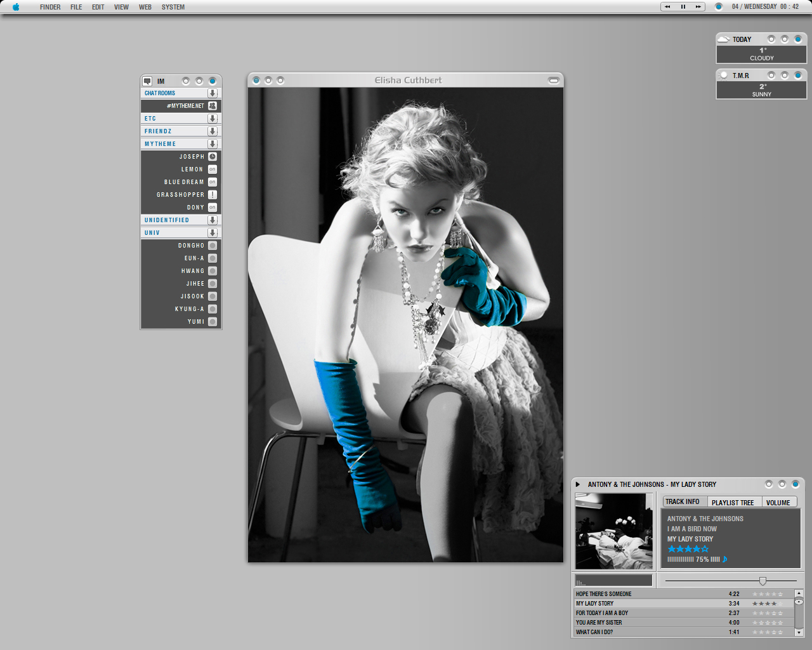Toggle the blue dot on Today widget
812x650 pixels.
pos(798,39)
